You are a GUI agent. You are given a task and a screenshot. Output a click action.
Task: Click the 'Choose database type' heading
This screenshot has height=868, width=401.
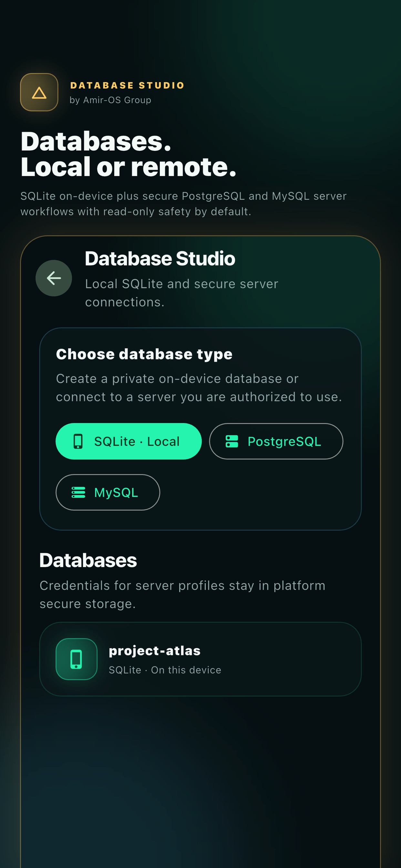tap(144, 354)
